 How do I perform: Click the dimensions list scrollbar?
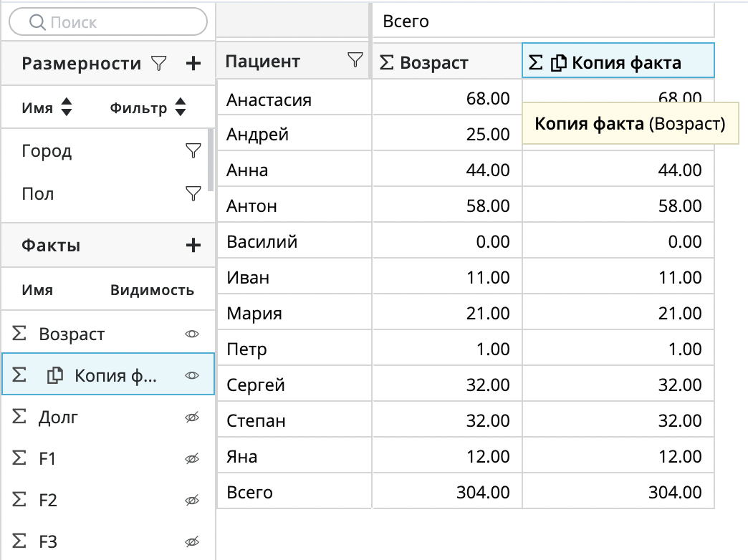click(x=211, y=158)
